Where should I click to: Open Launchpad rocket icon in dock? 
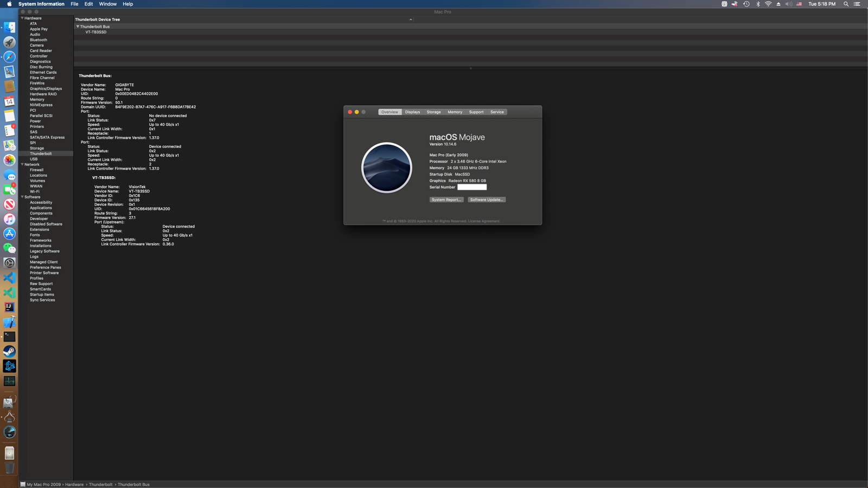pos(9,42)
